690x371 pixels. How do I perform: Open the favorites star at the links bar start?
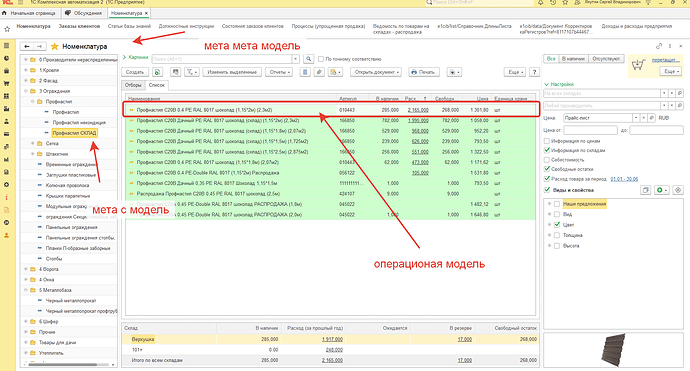pyautogui.click(x=7, y=29)
